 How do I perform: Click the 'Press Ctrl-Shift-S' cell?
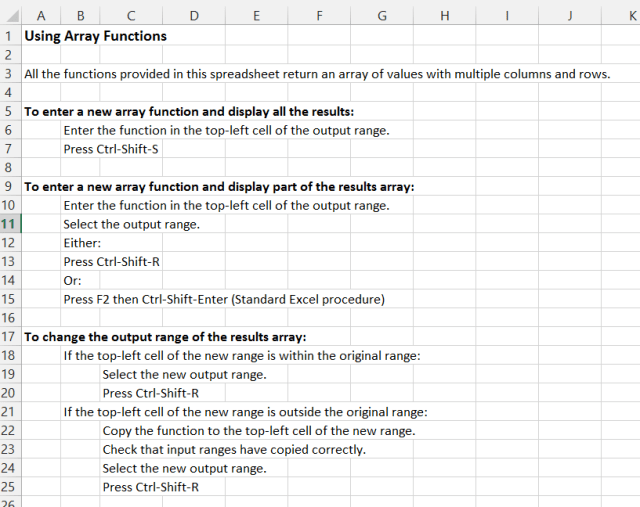(110, 149)
